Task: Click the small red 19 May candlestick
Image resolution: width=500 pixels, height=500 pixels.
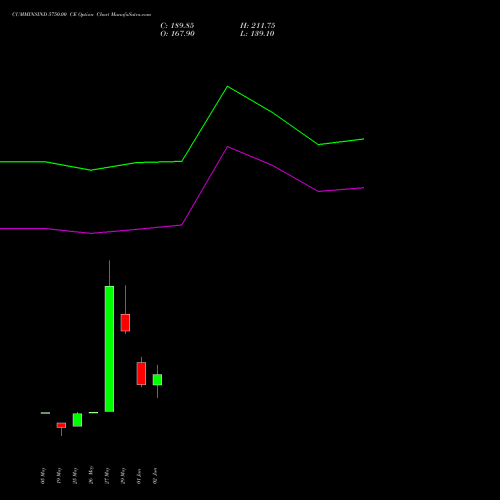Action: point(61,425)
